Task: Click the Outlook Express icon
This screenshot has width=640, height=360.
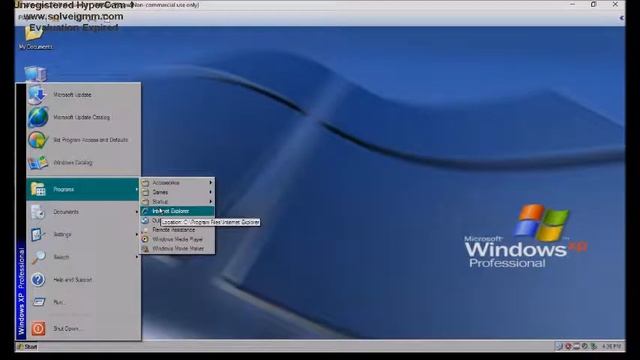Action: click(145, 220)
